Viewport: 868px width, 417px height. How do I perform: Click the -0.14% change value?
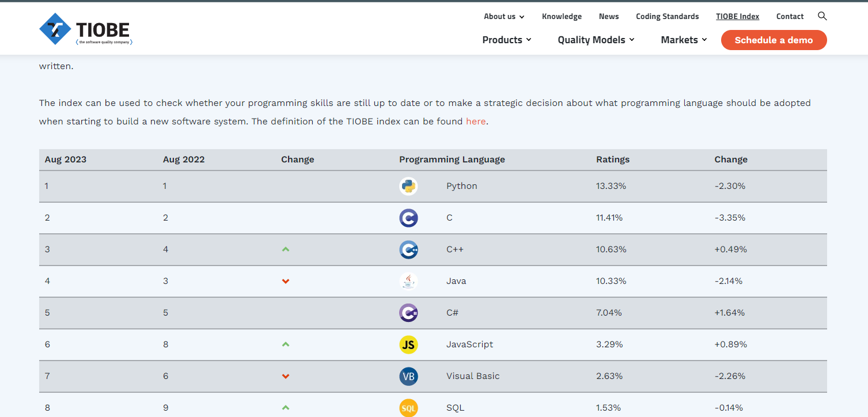(x=729, y=408)
